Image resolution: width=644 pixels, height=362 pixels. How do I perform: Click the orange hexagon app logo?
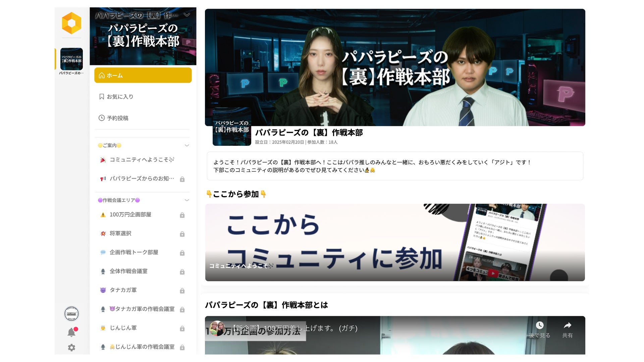point(71,23)
